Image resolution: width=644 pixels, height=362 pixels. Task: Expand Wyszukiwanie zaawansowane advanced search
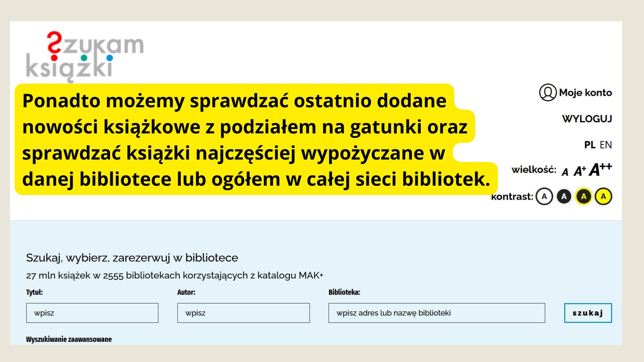pyautogui.click(x=69, y=339)
